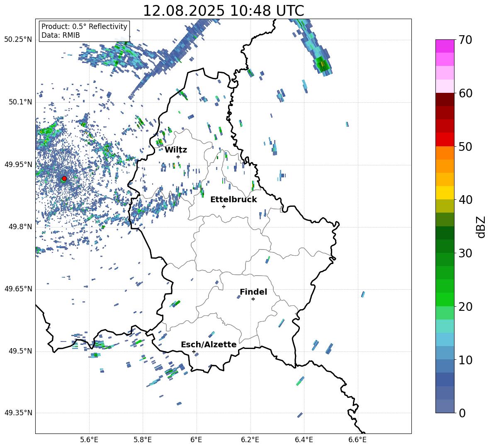Image resolution: width=491 pixels, height=448 pixels.
Task: Click the Ettelbruck station cross marker
Action: point(224,206)
